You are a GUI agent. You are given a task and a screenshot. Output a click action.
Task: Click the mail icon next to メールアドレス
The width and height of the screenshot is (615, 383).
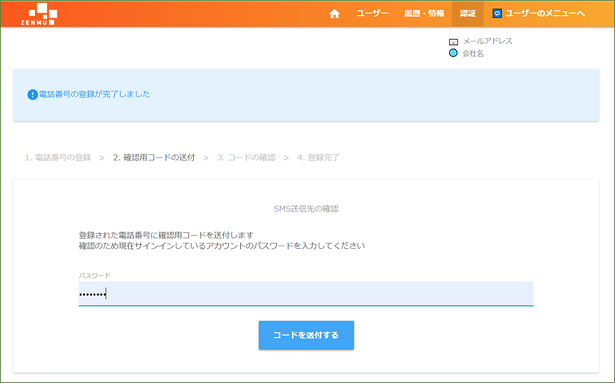(453, 42)
